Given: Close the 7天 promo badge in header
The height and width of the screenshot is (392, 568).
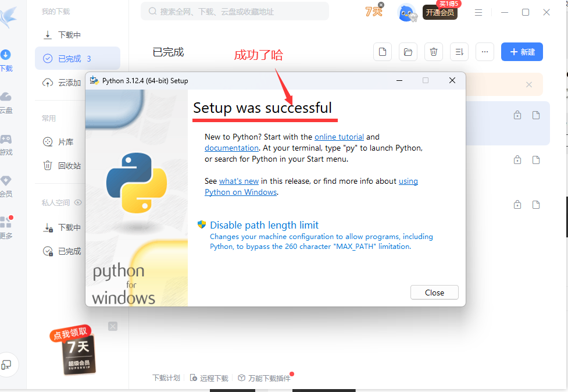Looking at the screenshot, I should click(381, 5).
